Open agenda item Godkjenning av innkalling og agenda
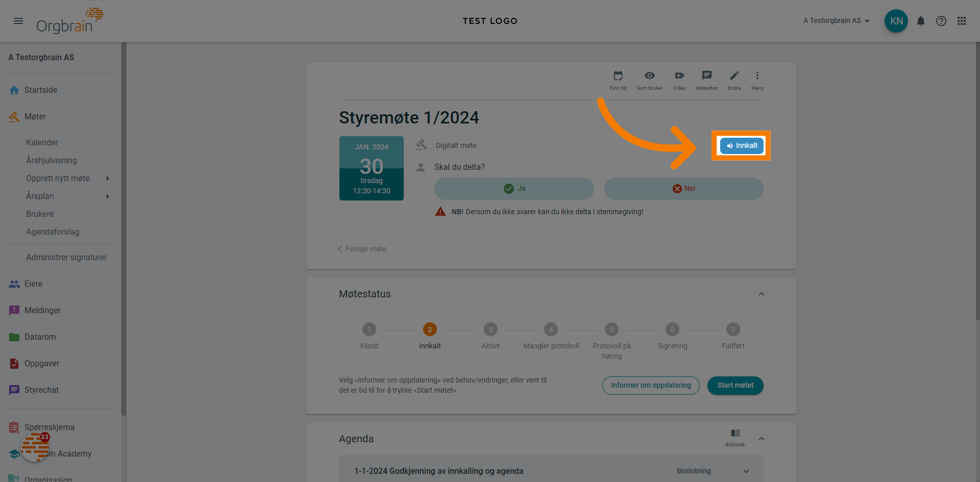Image resolution: width=980 pixels, height=482 pixels. [x=439, y=471]
